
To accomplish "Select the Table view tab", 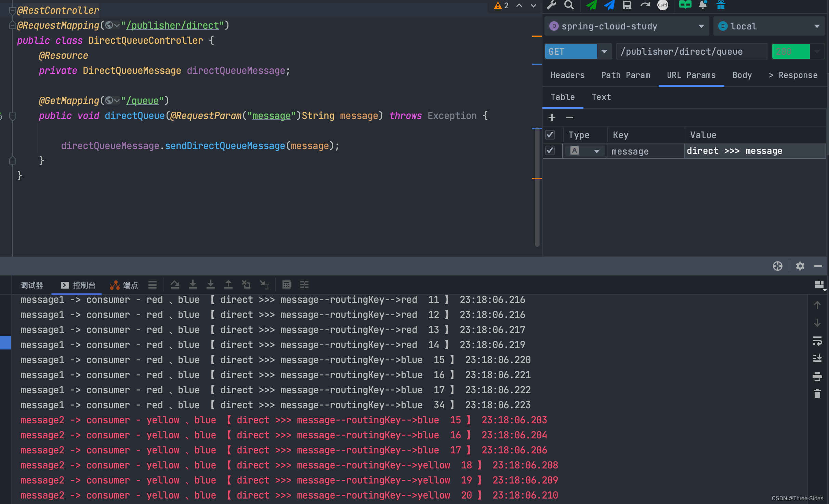I will click(563, 97).
